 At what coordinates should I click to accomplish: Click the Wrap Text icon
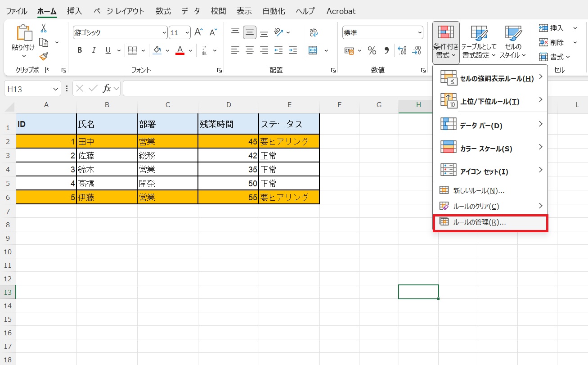point(314,32)
